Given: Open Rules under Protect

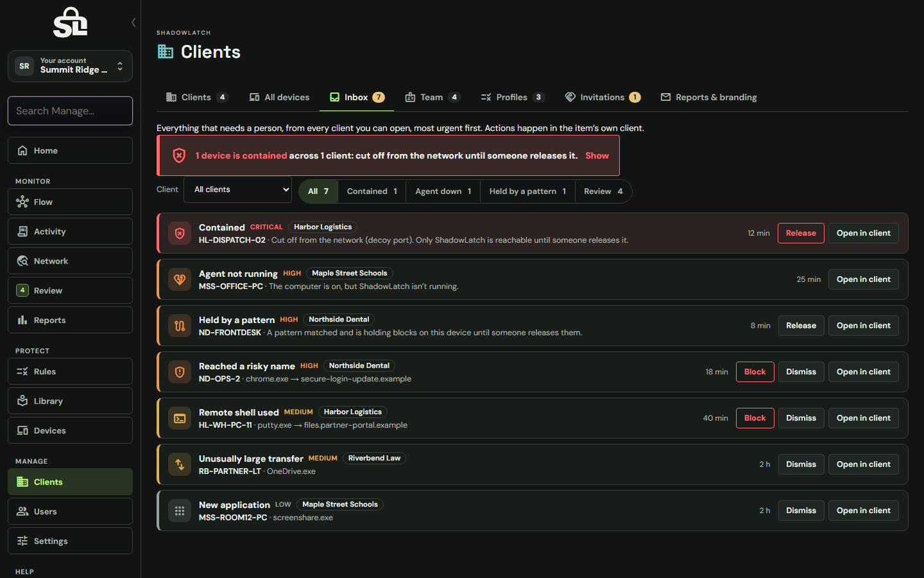Looking at the screenshot, I should [70, 371].
